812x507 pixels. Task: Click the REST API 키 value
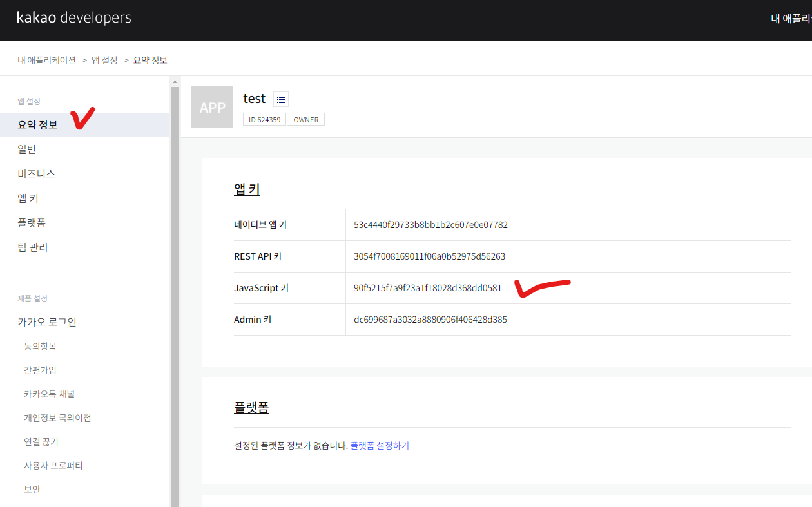pyautogui.click(x=429, y=256)
